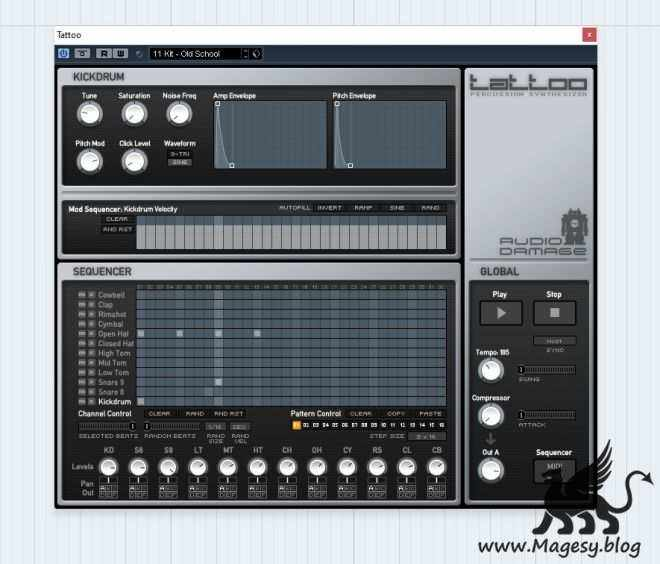Click the Compressor knob

click(491, 416)
